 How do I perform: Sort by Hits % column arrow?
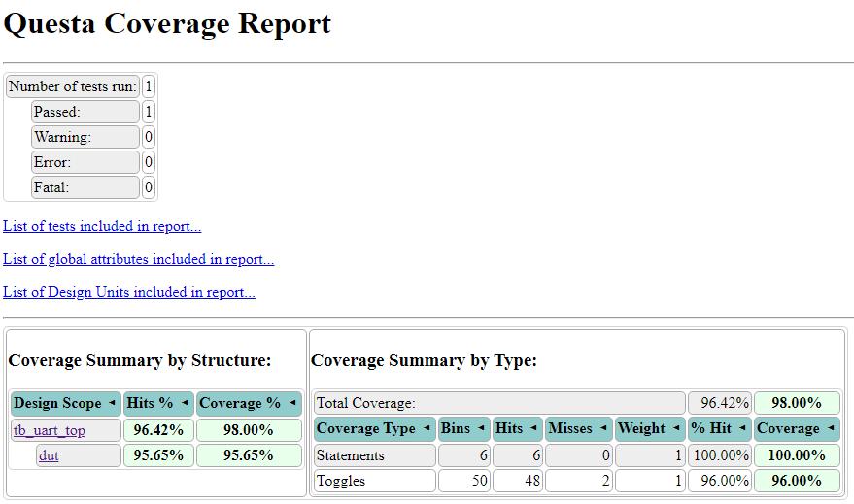[x=185, y=403]
